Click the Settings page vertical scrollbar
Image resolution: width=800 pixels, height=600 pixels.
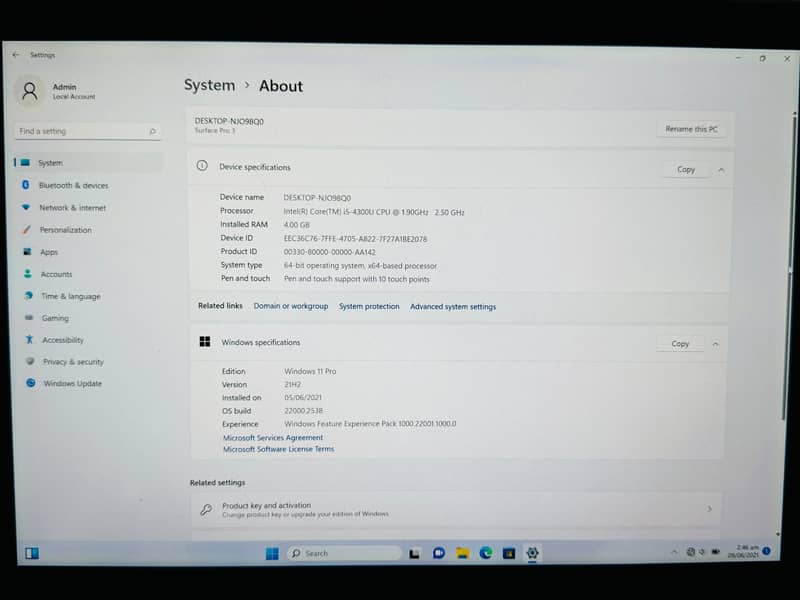789,268
